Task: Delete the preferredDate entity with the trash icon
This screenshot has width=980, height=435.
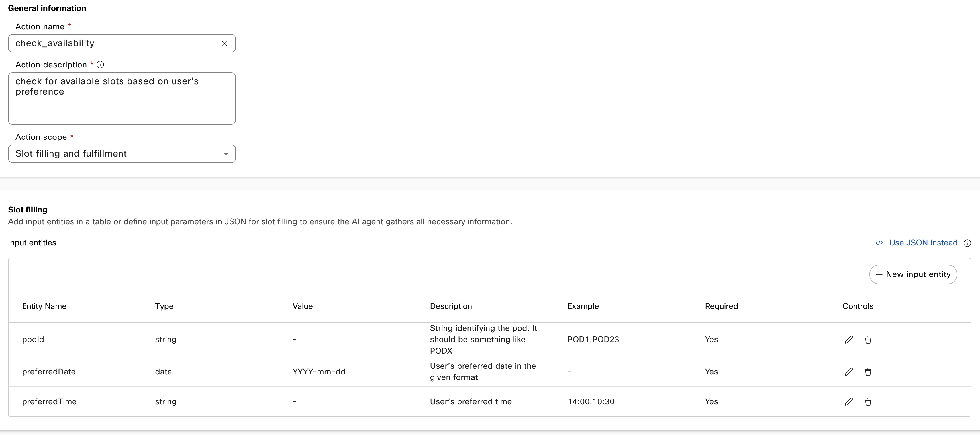Action: [868, 372]
